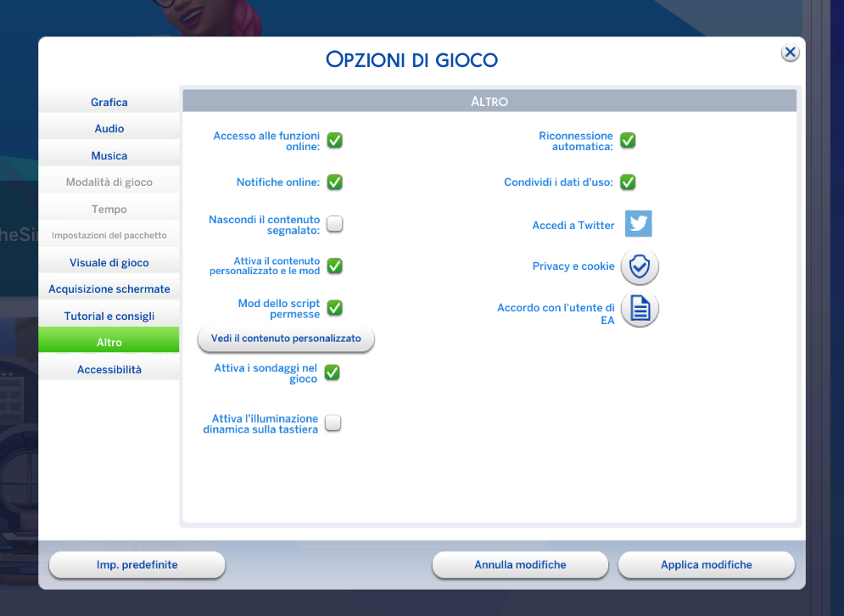The height and width of the screenshot is (616, 844).
Task: Click the Mod dello script permesse label
Action: pyautogui.click(x=279, y=309)
